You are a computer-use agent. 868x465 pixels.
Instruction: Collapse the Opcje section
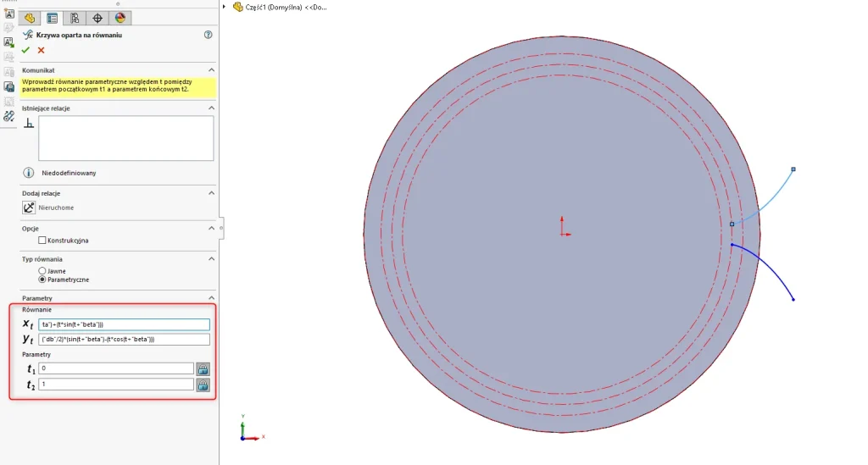click(211, 228)
